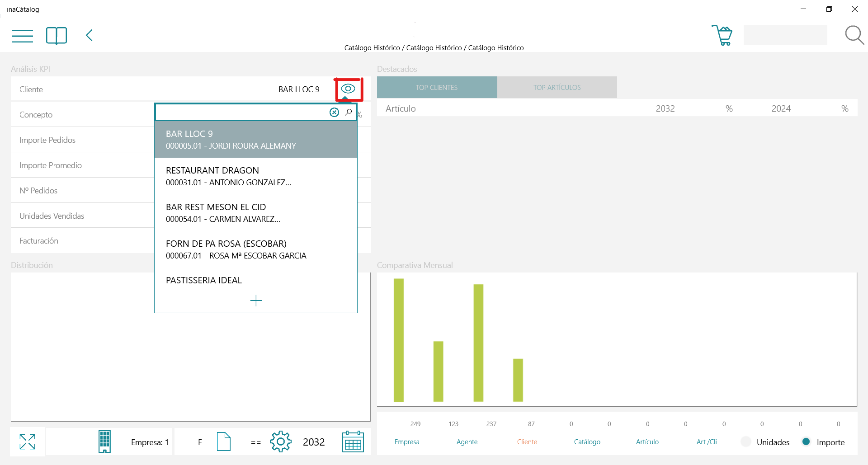Click the company building icon
This screenshot has width=868, height=465.
coord(104,442)
